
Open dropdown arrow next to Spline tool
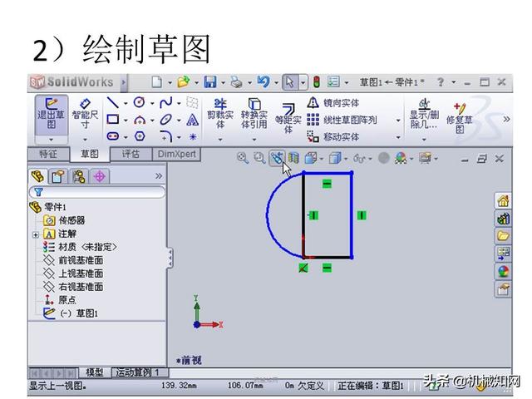coord(180,103)
